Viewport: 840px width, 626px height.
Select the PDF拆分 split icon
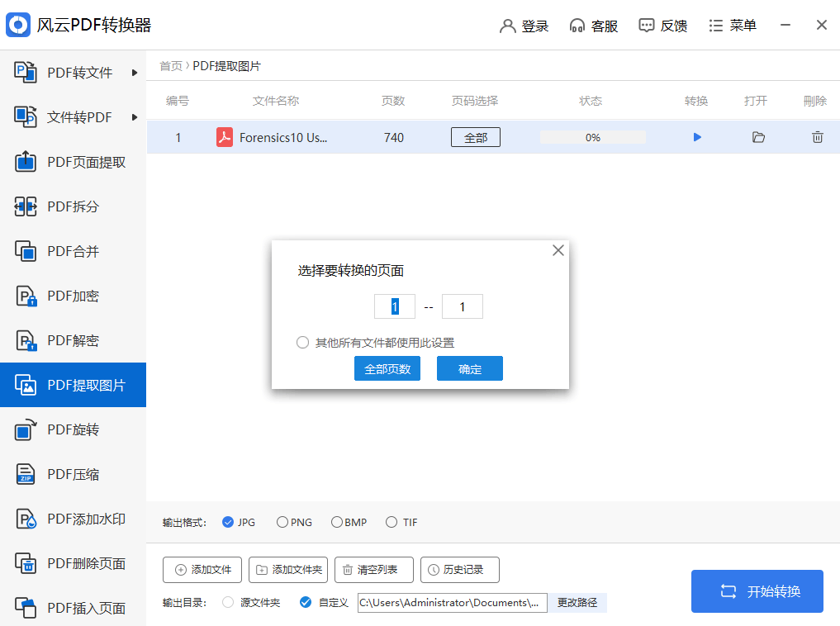[25, 206]
